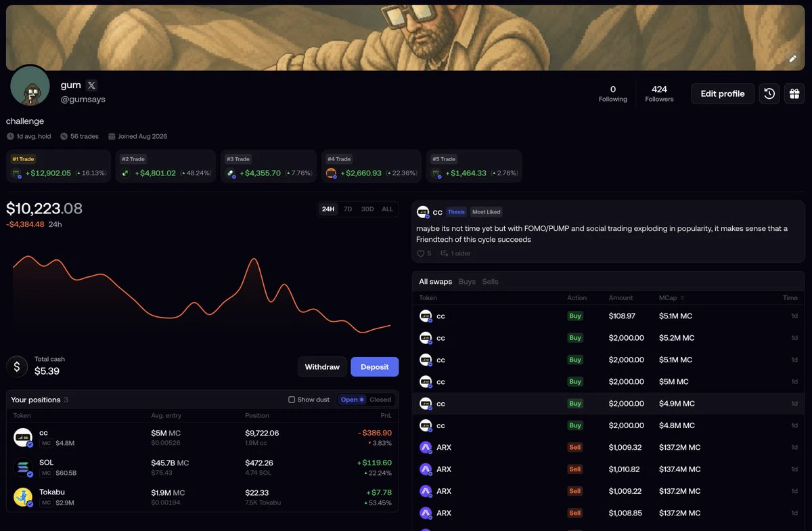Open the #2 Trade card +$4,801.02

point(166,167)
